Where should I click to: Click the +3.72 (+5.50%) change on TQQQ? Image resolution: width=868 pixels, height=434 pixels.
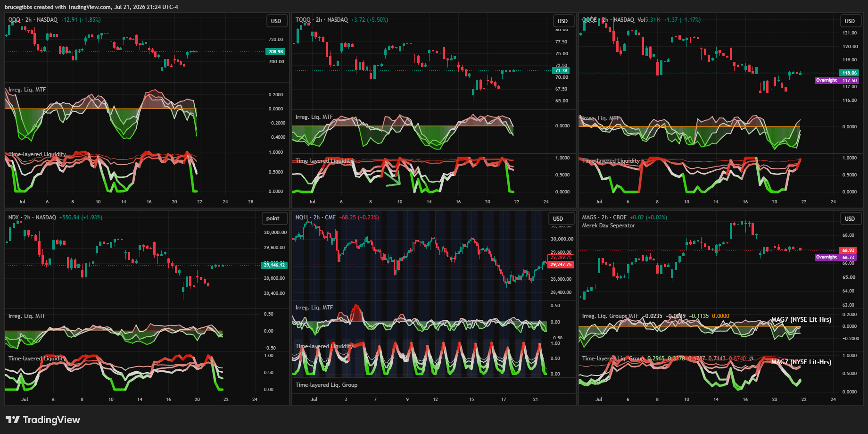(x=370, y=20)
